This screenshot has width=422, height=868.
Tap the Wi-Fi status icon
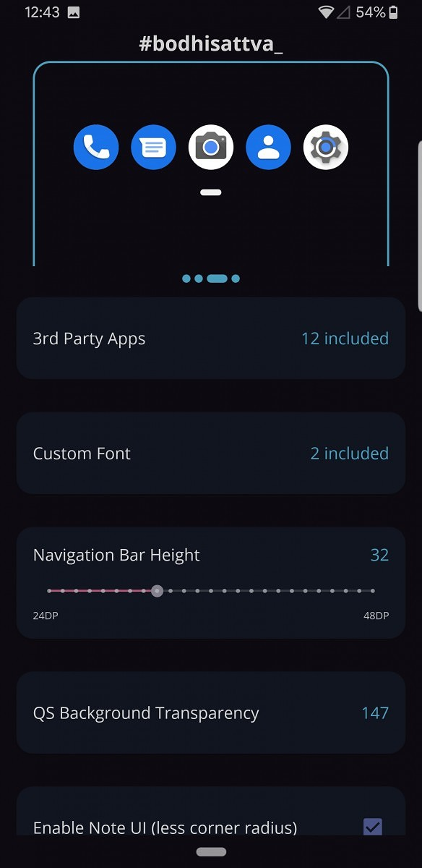point(326,12)
